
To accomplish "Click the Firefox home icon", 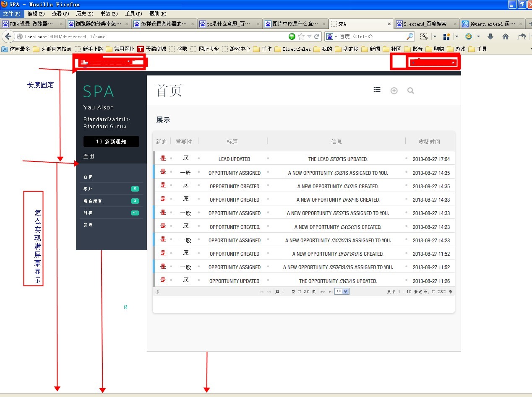I will pyautogui.click(x=505, y=36).
